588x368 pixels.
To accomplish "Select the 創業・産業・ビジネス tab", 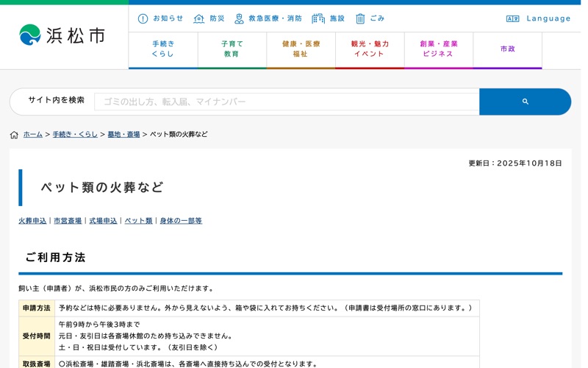I will 438,49.
